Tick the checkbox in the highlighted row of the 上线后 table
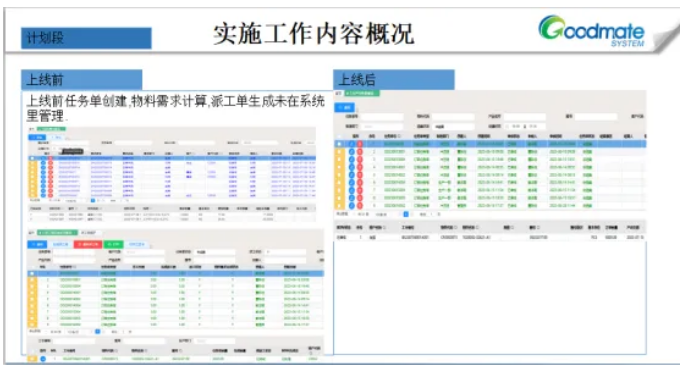 click(339, 144)
